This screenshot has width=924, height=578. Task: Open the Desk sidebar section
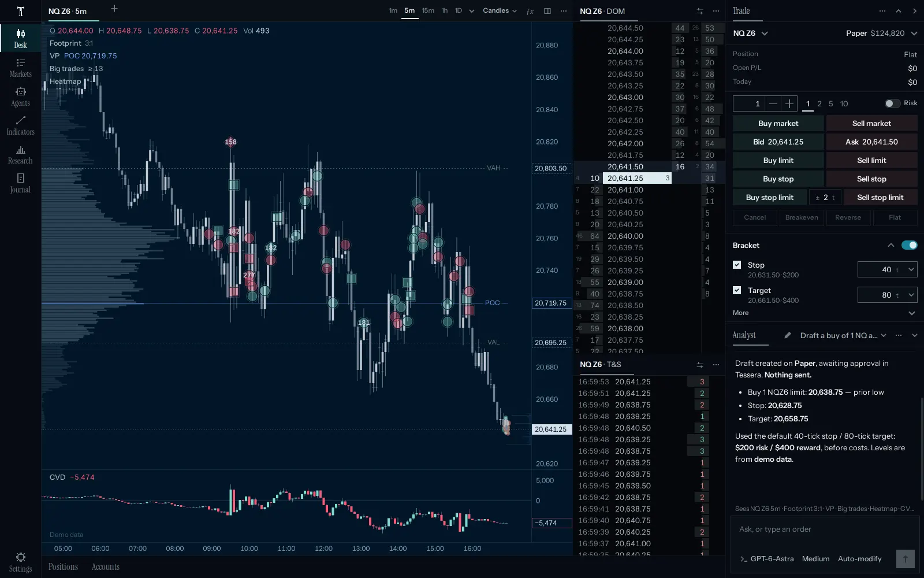[x=20, y=38]
